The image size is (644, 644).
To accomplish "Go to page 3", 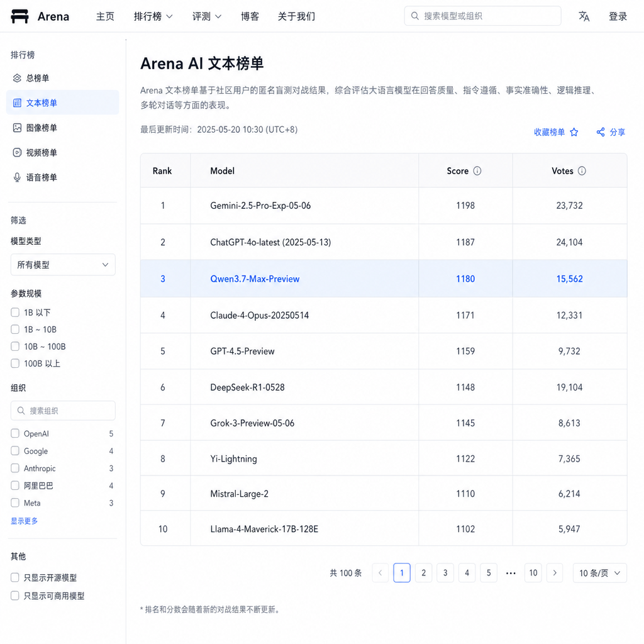I will [x=445, y=572].
